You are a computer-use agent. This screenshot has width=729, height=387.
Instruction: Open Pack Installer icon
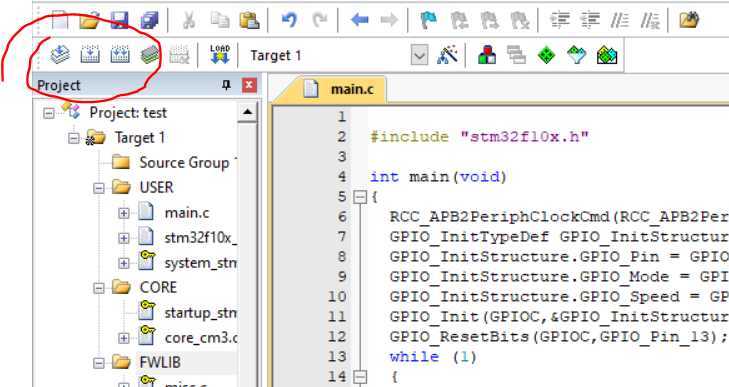pos(607,55)
